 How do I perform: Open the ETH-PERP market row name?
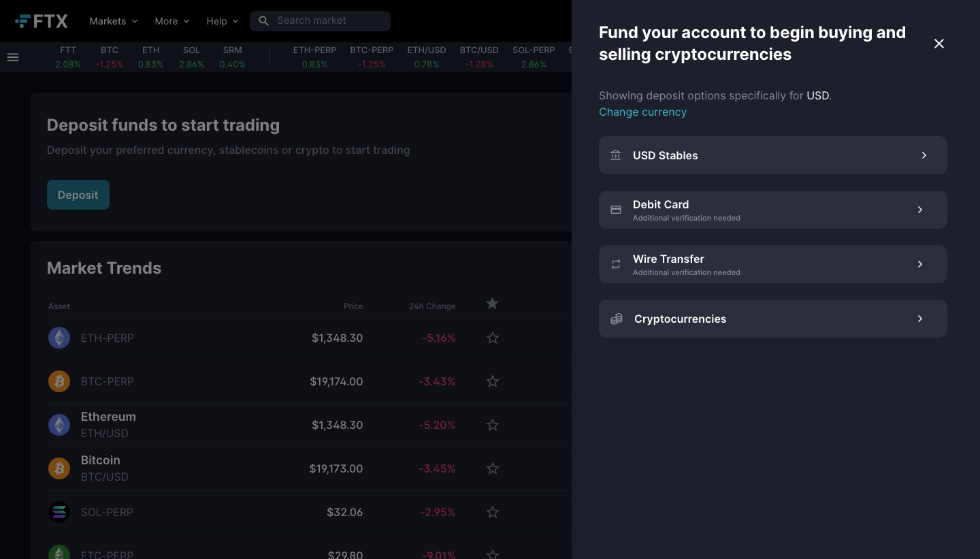pos(108,338)
